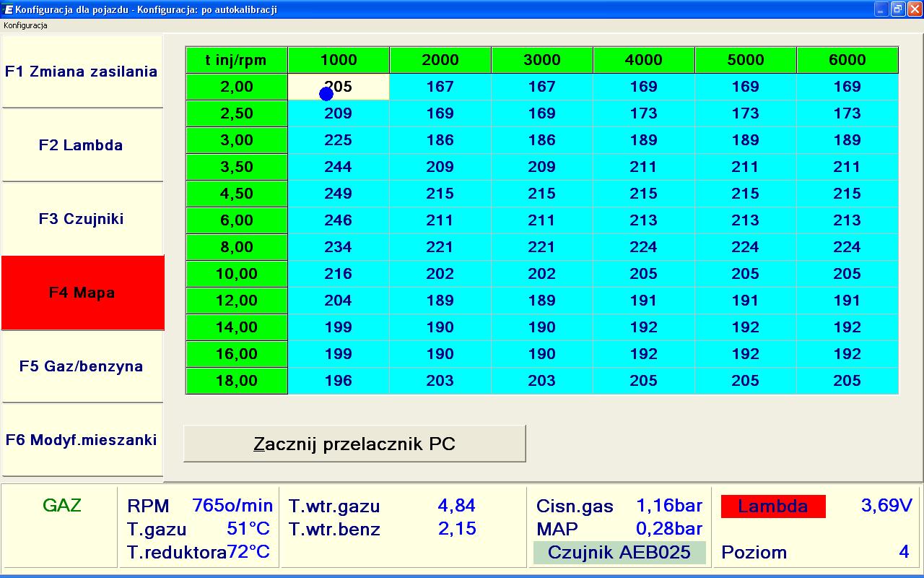
Task: Select the 14,00 injection time row header
Action: (x=237, y=327)
